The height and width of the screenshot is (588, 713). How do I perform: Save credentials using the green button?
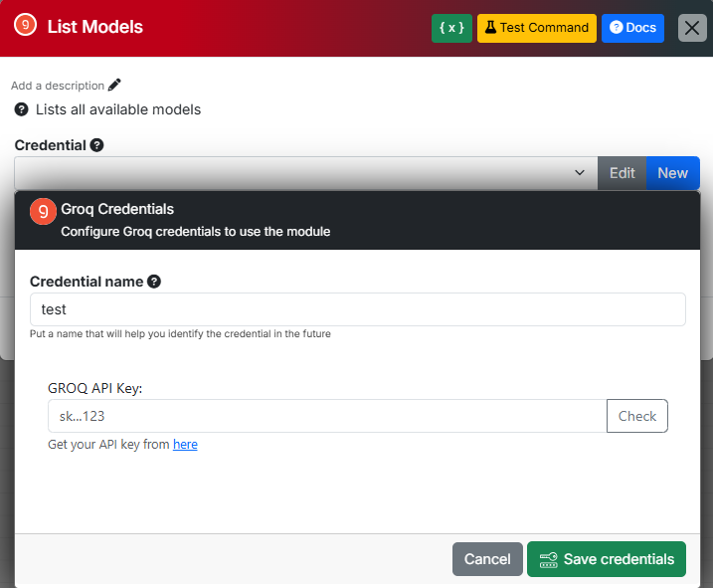pos(607,559)
